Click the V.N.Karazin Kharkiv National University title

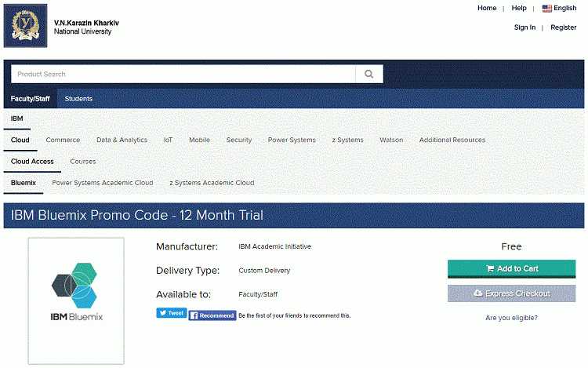coord(86,27)
